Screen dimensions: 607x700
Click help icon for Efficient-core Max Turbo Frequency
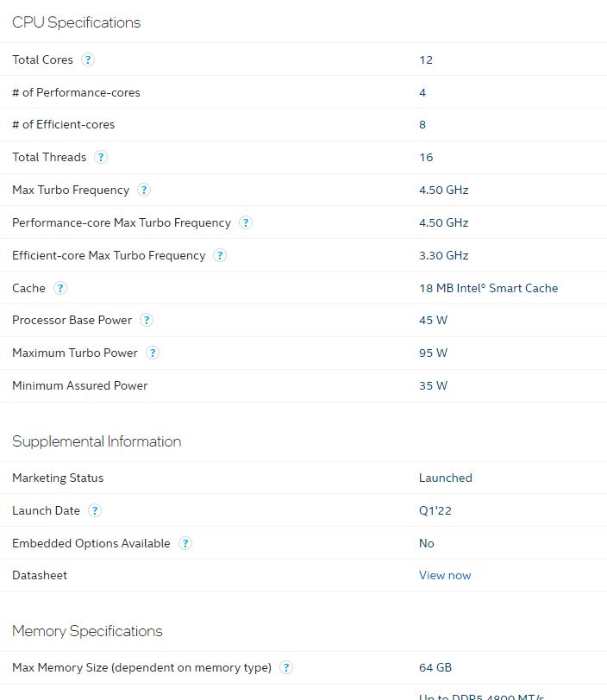coord(220,255)
